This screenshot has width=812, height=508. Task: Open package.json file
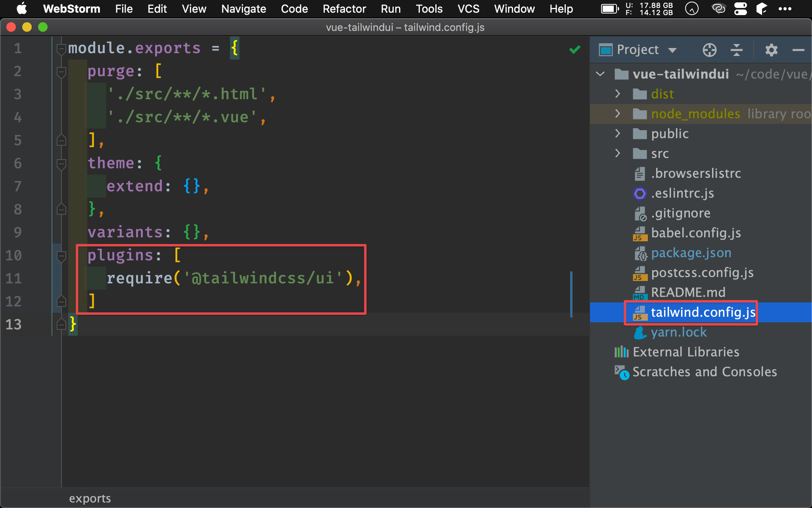click(691, 253)
